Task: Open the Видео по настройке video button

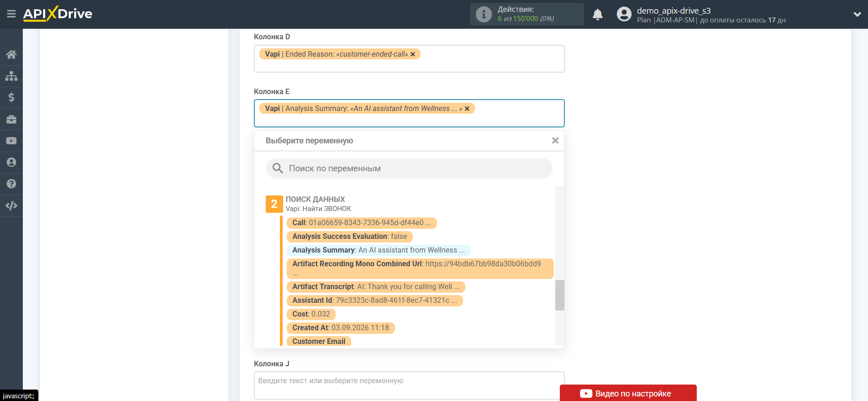Action: (628, 393)
